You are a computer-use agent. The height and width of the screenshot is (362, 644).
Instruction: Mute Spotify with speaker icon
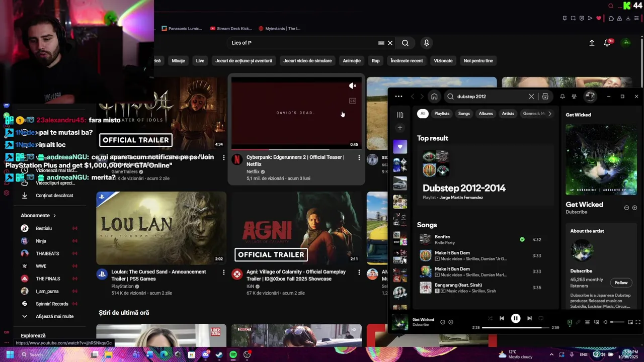tap(605, 322)
